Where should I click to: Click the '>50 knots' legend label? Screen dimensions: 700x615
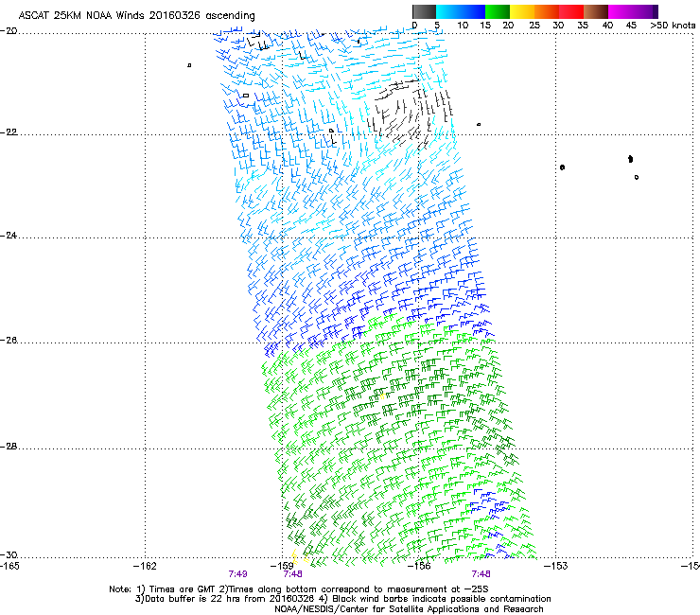click(x=673, y=26)
